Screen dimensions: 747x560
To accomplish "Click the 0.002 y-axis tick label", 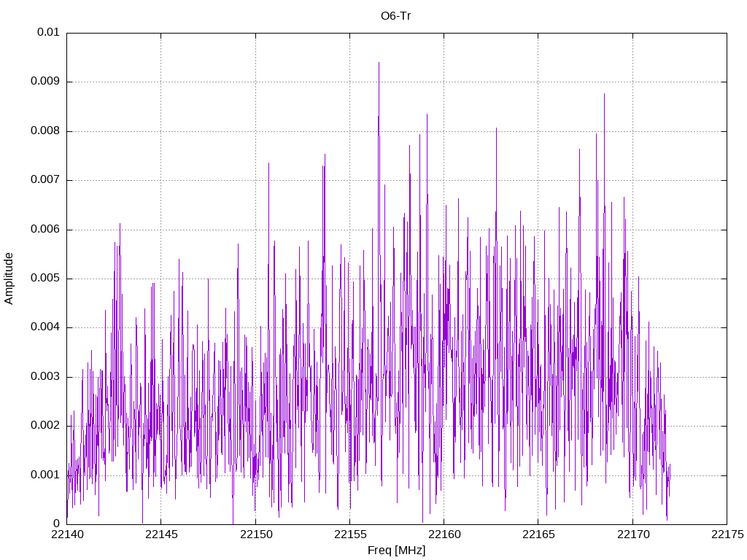I will (45, 426).
